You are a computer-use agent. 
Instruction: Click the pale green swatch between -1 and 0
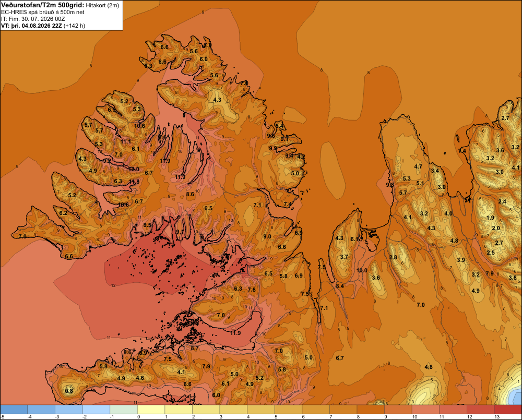[124, 410]
